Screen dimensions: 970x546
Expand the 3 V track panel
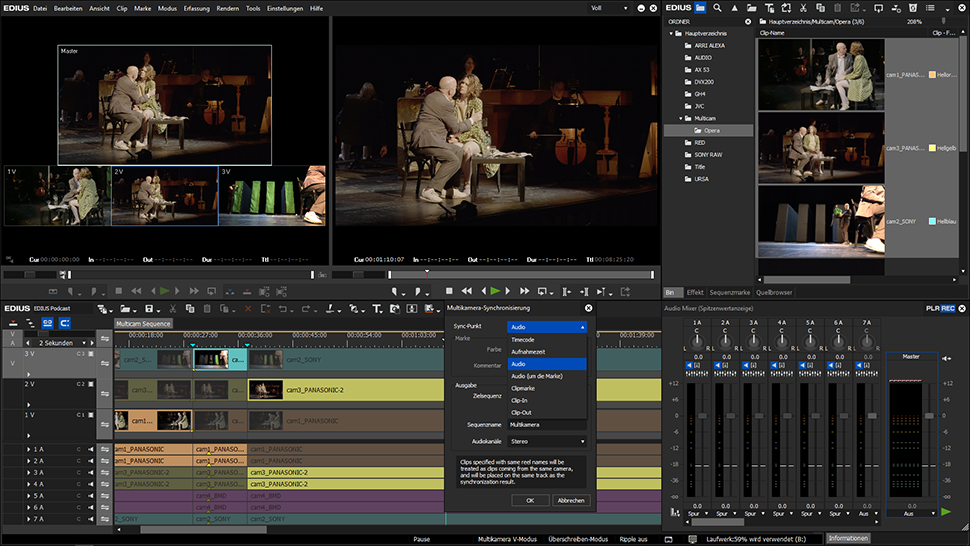coord(28,374)
